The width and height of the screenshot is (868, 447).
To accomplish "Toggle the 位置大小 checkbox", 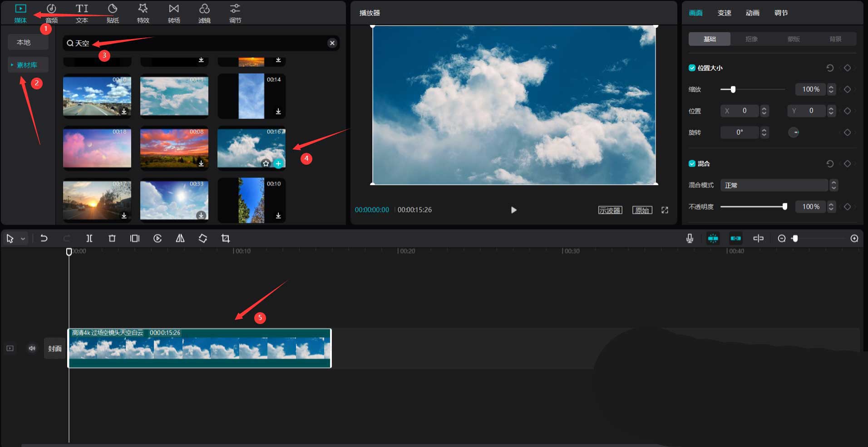I will (692, 68).
